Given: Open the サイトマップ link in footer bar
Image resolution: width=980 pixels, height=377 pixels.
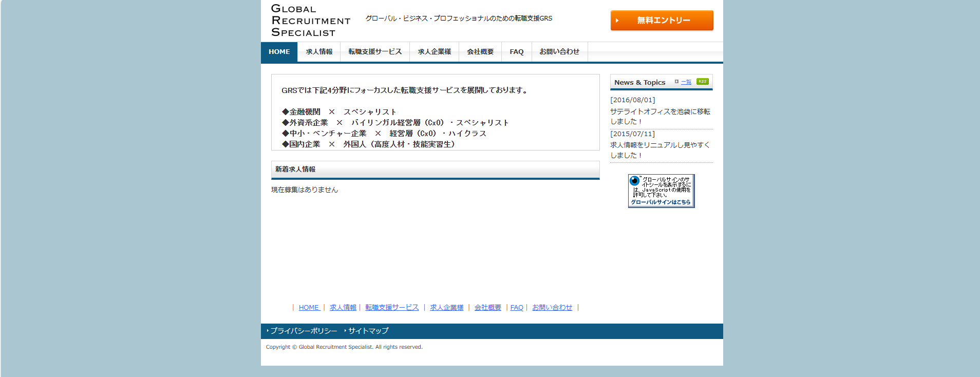Looking at the screenshot, I should pyautogui.click(x=368, y=331).
